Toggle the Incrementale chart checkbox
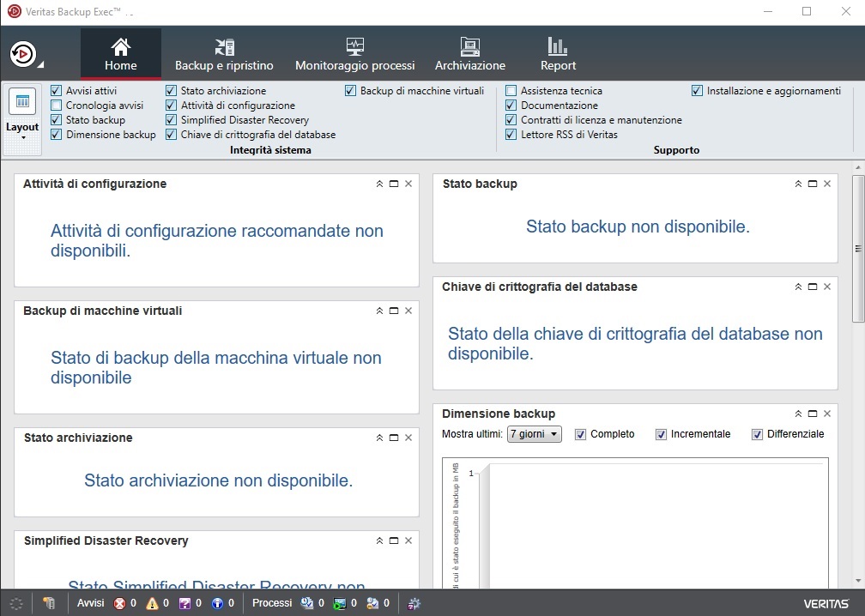The image size is (865, 616). pos(661,435)
